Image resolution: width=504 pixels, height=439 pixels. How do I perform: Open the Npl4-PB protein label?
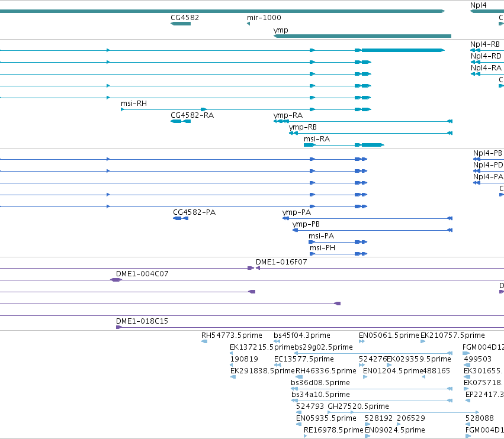(x=487, y=153)
